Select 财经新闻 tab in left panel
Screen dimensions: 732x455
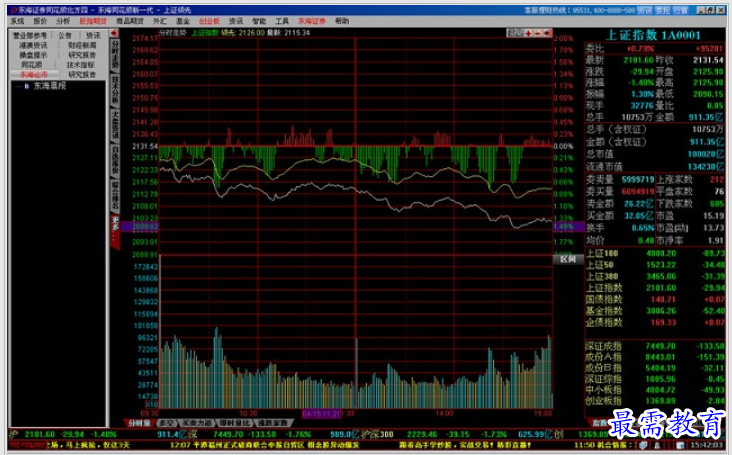click(x=82, y=45)
